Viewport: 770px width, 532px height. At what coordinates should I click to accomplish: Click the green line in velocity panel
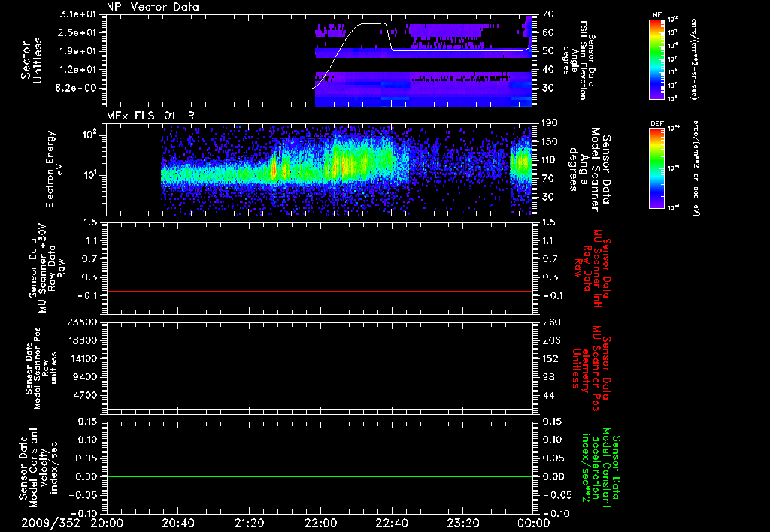click(320, 476)
